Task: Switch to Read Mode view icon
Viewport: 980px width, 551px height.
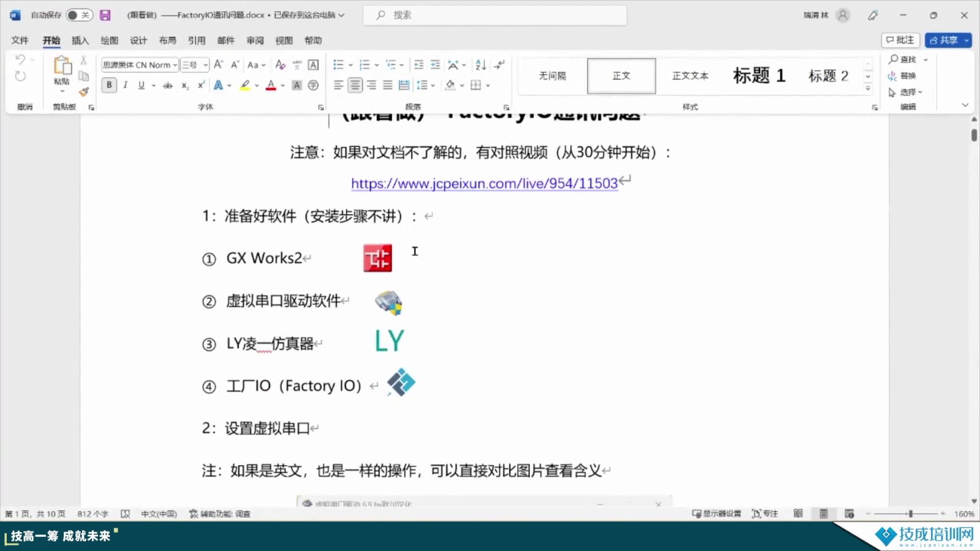Action: point(798,514)
